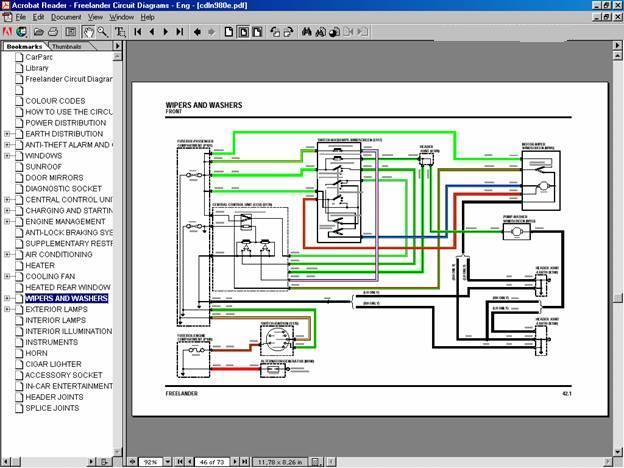Open the page layout button in status bar
Screen dimensions: 624x468
pos(316,462)
